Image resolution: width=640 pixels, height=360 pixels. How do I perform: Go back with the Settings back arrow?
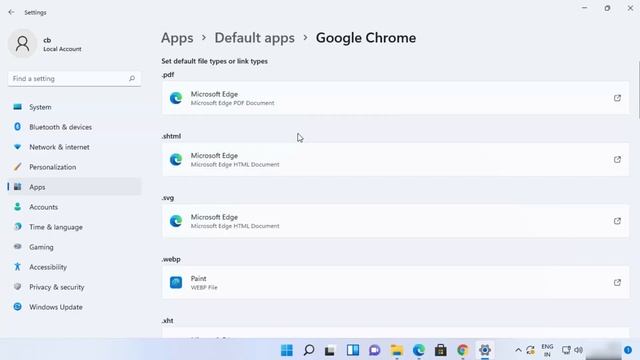click(11, 12)
